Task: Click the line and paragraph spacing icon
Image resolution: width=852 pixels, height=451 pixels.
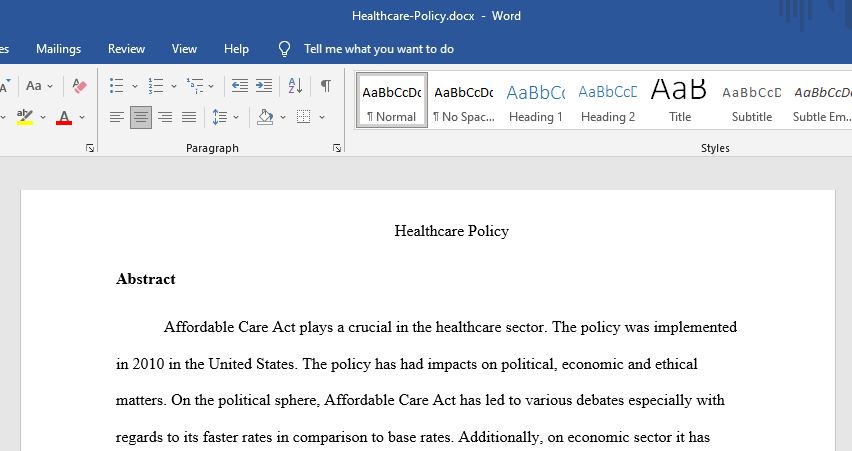Action: click(x=220, y=117)
